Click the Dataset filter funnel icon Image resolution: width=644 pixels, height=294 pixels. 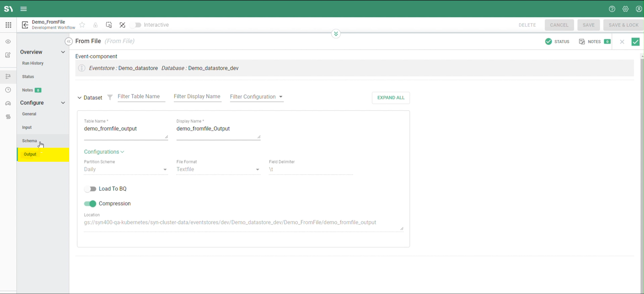pyautogui.click(x=110, y=98)
